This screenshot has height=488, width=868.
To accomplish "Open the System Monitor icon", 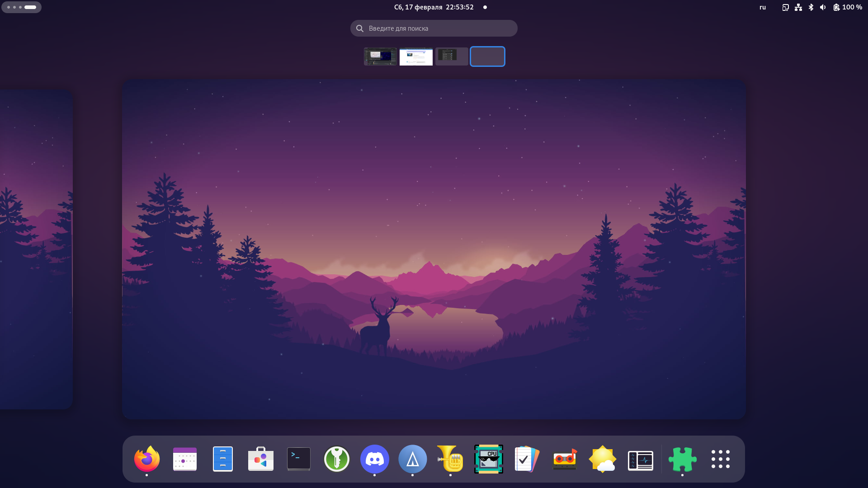I will pyautogui.click(x=641, y=460).
